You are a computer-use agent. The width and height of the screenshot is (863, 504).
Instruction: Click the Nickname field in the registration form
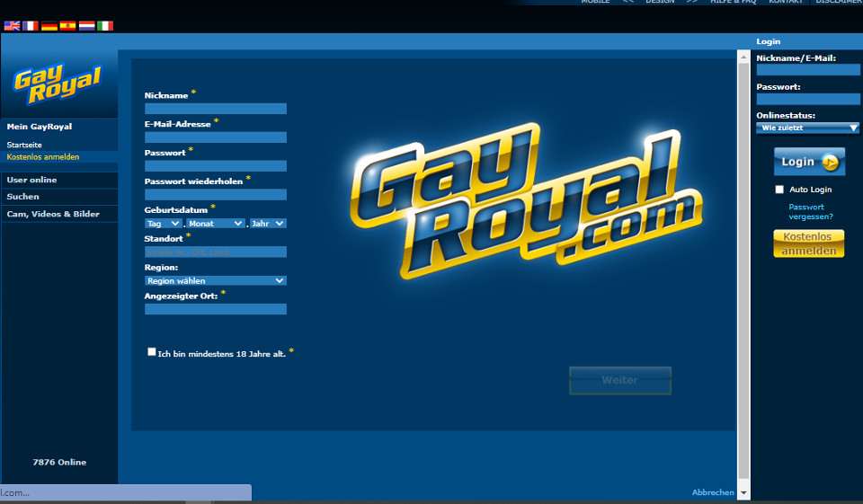pyautogui.click(x=215, y=109)
